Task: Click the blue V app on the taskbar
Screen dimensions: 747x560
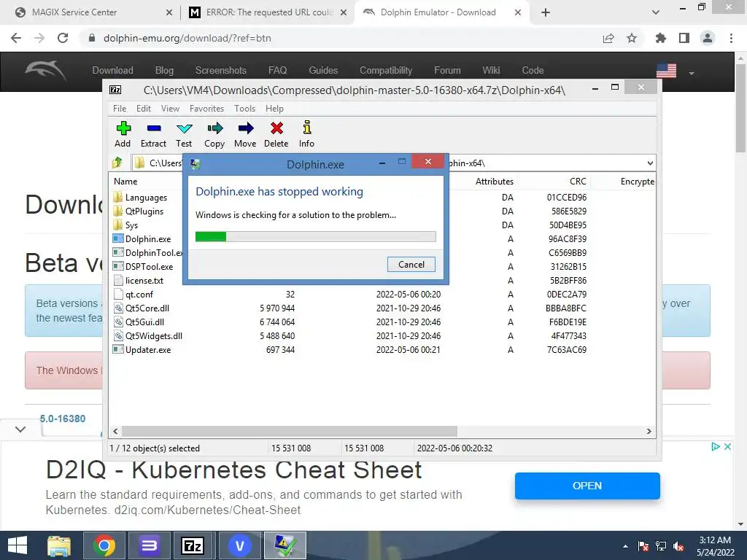Action: (239, 545)
